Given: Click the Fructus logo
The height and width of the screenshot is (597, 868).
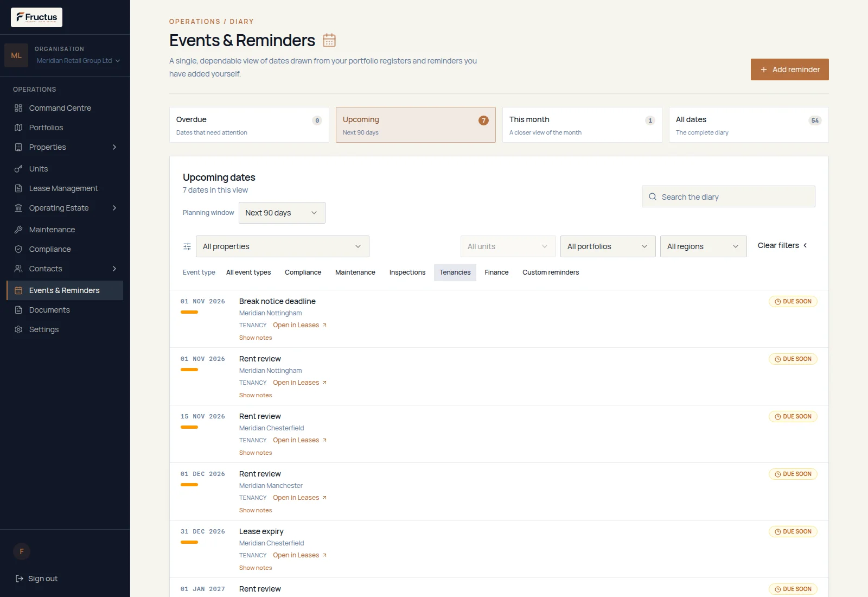Looking at the screenshot, I should (x=36, y=17).
